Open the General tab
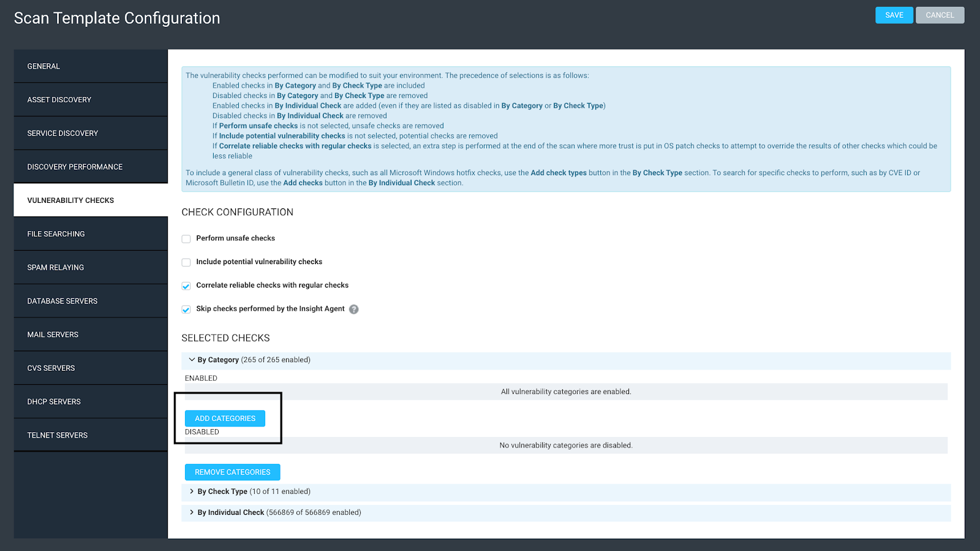This screenshot has width=980, height=551. [91, 66]
